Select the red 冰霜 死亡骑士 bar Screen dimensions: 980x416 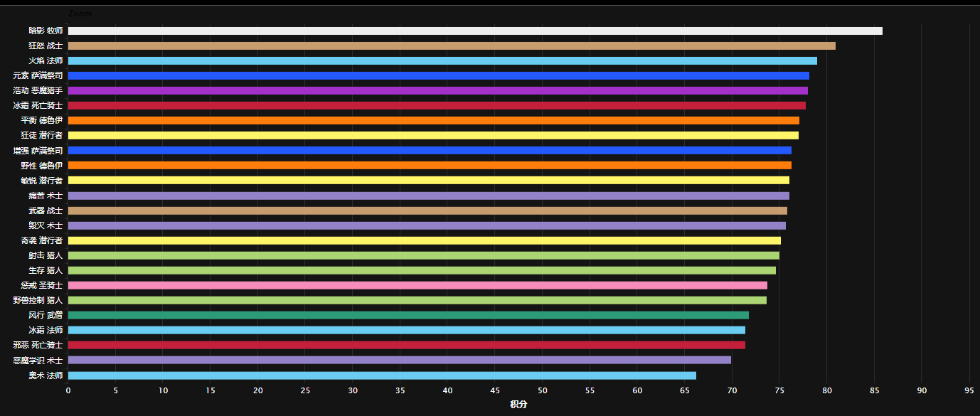tap(437, 105)
